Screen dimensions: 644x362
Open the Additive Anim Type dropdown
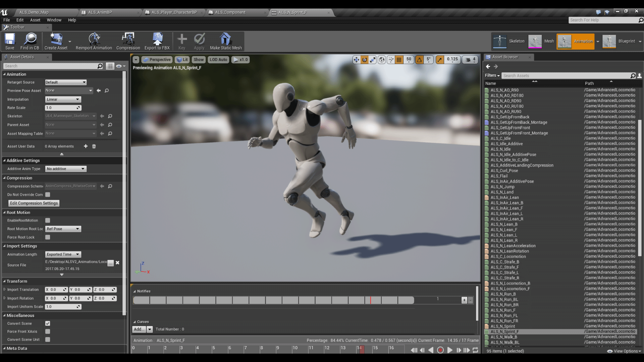tap(66, 169)
